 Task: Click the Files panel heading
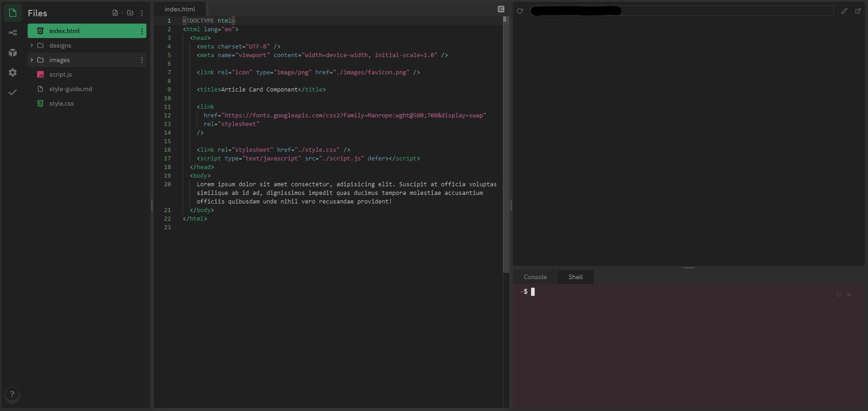[37, 13]
